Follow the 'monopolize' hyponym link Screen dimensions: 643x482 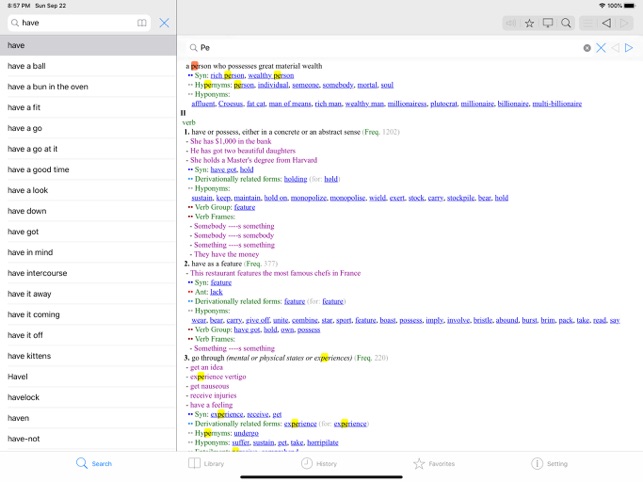pos(308,198)
